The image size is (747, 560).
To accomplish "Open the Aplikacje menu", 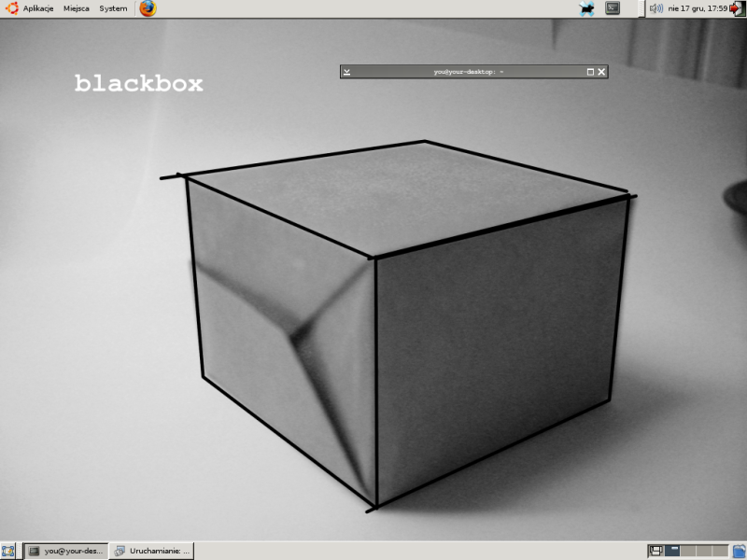I will (x=38, y=8).
